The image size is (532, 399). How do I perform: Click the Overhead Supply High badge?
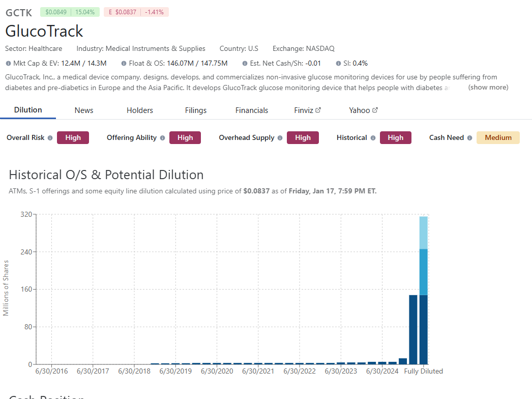303,137
